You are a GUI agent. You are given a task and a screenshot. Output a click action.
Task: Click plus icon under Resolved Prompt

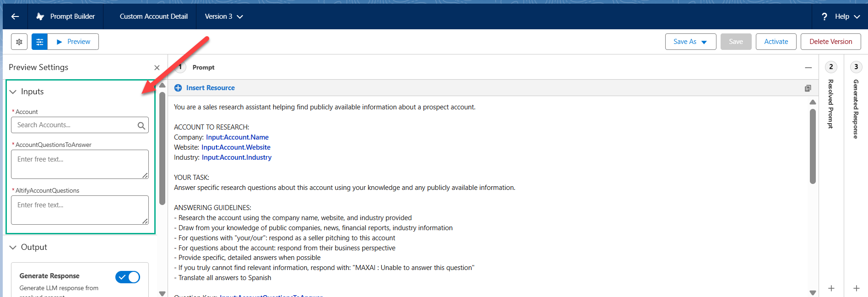point(831,288)
